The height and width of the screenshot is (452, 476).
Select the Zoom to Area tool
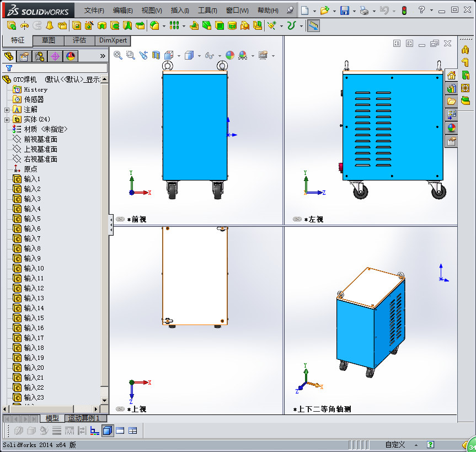pos(130,56)
